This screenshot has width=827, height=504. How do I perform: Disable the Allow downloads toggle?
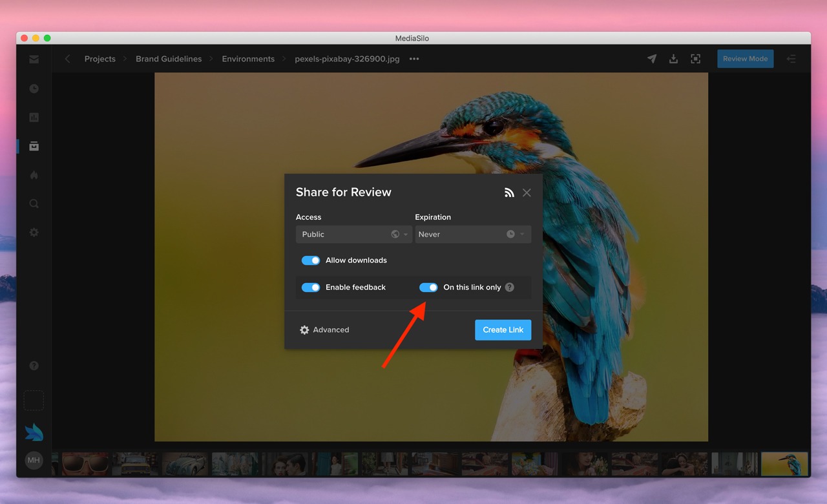point(311,260)
